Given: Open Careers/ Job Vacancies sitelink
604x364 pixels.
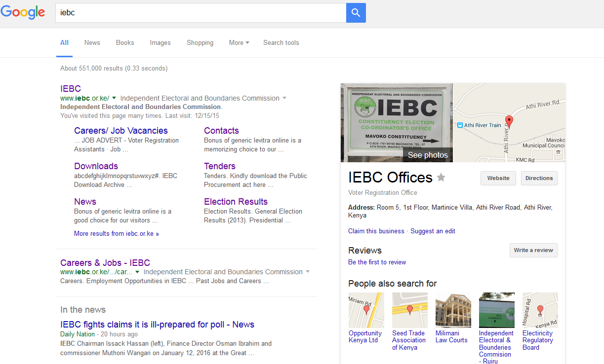Looking at the screenshot, I should 121,131.
